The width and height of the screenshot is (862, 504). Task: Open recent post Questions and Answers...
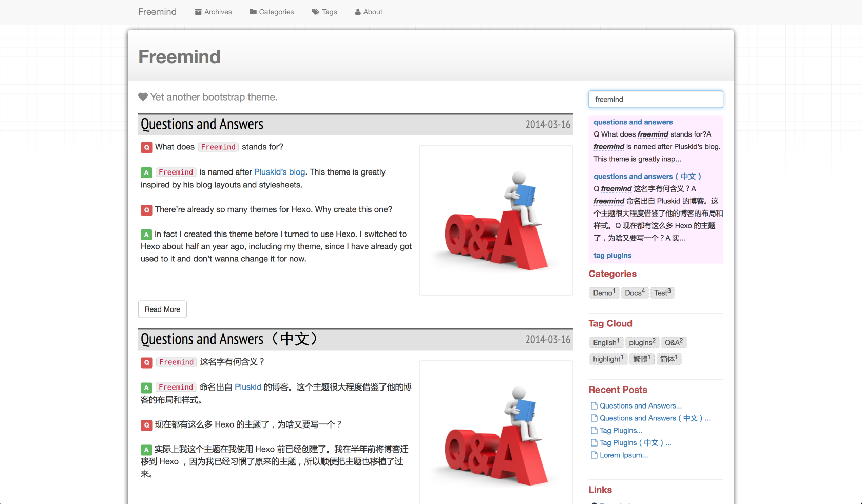click(x=641, y=406)
